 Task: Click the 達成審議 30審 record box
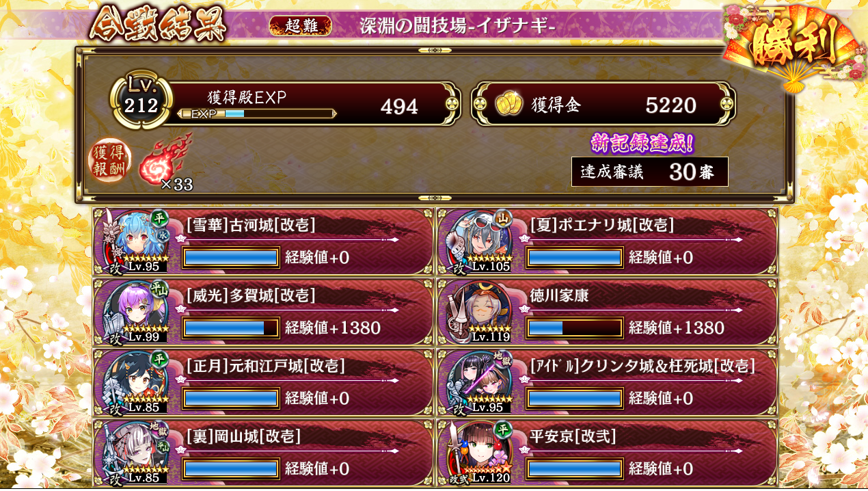click(x=650, y=172)
